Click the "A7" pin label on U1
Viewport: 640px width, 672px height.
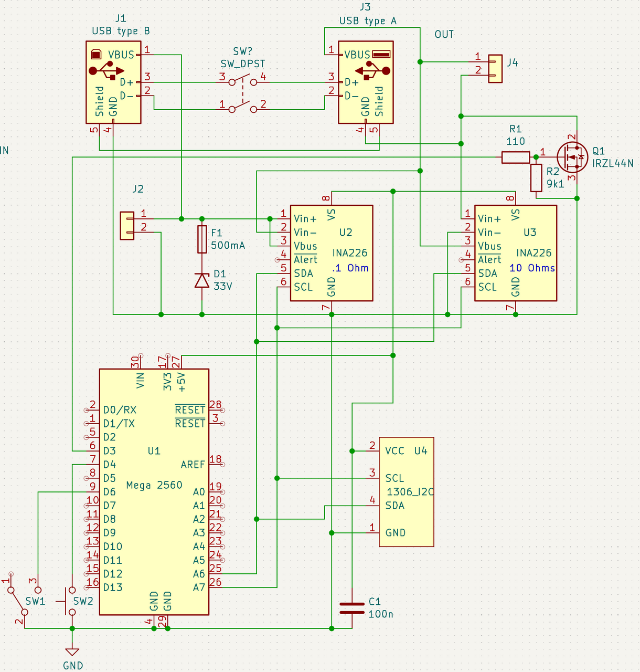click(199, 587)
